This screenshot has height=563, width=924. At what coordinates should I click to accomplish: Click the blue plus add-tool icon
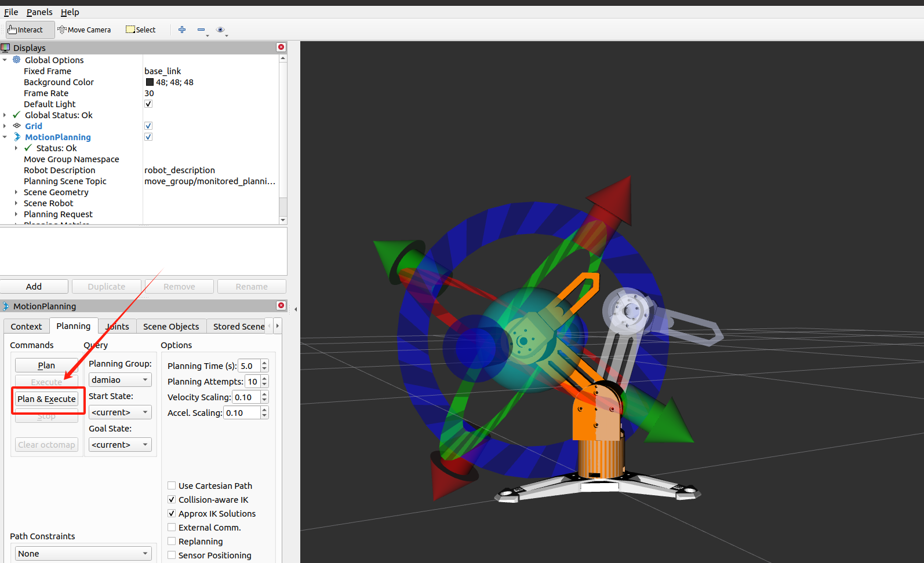click(182, 30)
